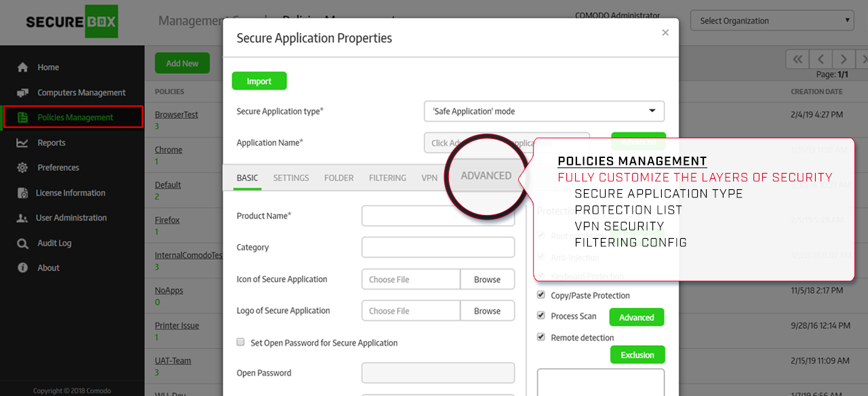Go to the first page with double-left arrows

pos(798,59)
